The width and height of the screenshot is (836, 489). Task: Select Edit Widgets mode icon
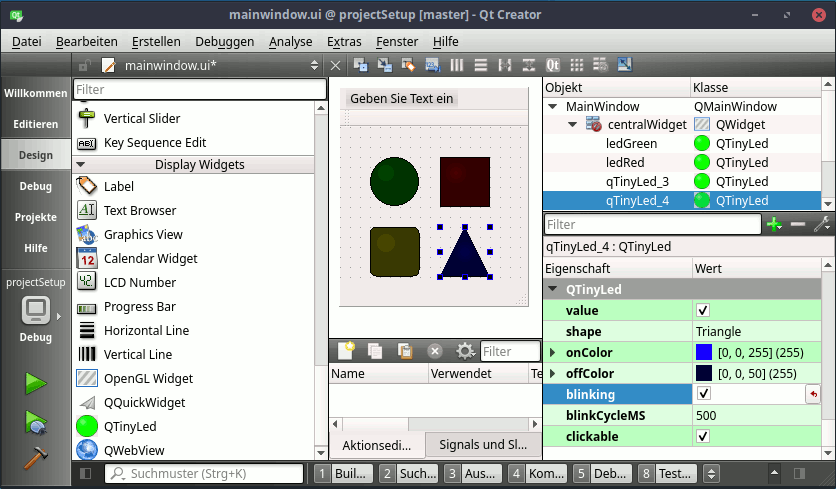[360, 65]
